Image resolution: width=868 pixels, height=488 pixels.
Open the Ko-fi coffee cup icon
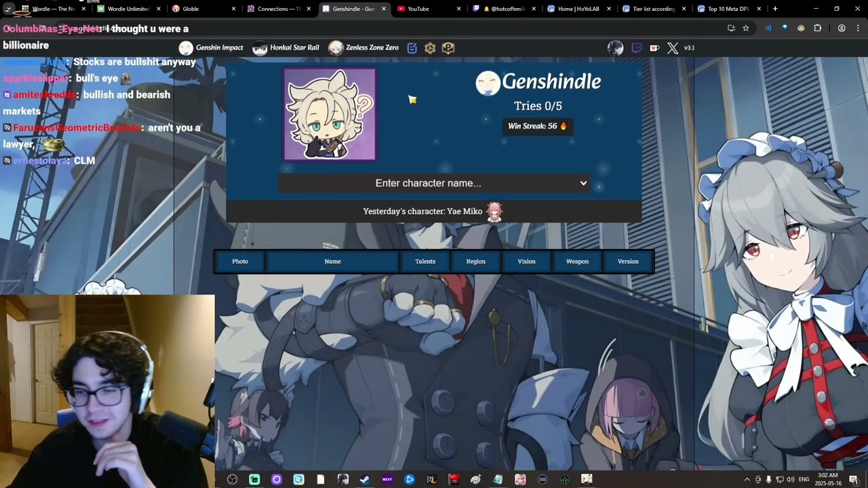(x=654, y=47)
